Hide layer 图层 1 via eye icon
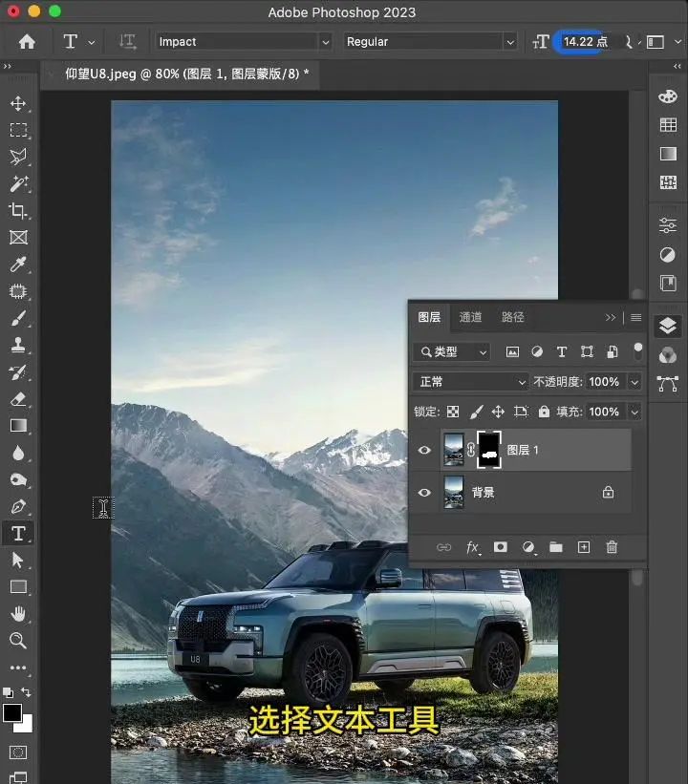 (x=424, y=450)
